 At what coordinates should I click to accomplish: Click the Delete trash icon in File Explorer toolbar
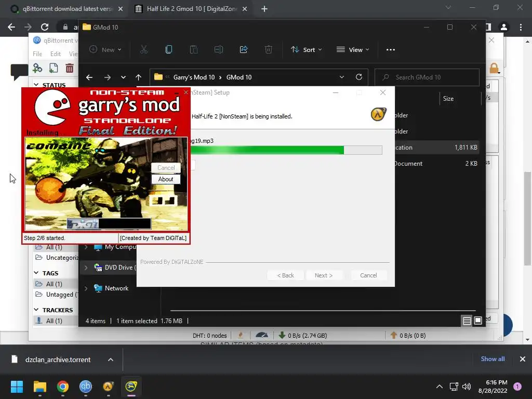[269, 49]
